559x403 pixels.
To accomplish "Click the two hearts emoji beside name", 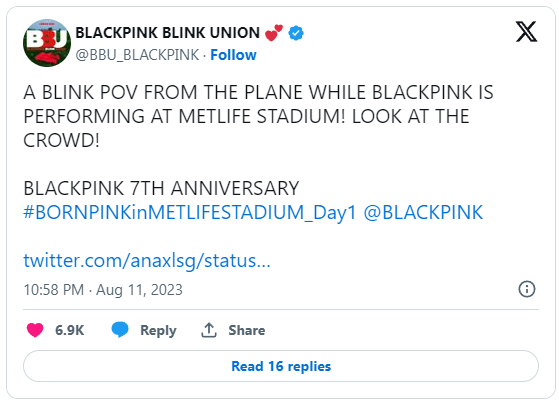I will pyautogui.click(x=274, y=33).
